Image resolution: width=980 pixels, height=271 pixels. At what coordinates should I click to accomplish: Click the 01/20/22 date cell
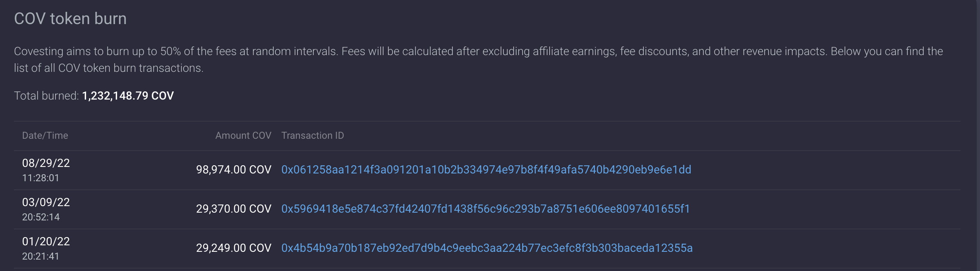point(46,242)
